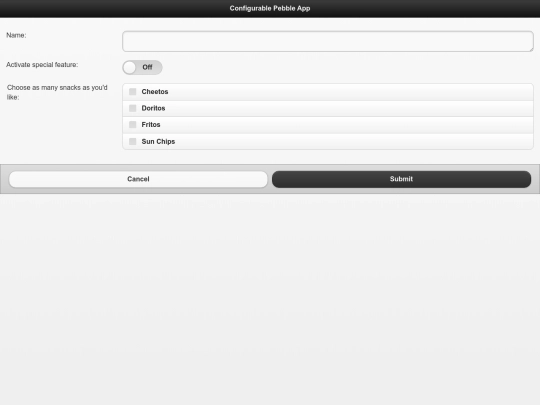Click the Name text input field
This screenshot has width=540, height=405.
(328, 41)
